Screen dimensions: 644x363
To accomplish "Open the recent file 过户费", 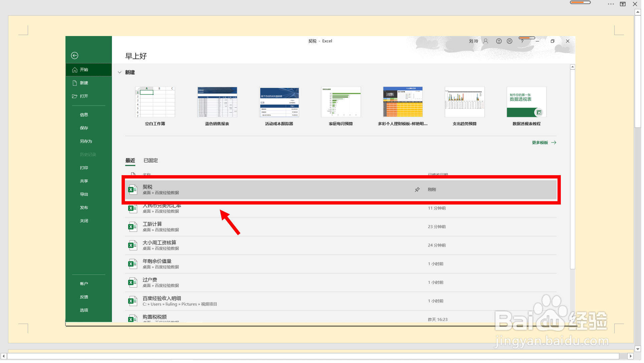I will [x=342, y=284].
